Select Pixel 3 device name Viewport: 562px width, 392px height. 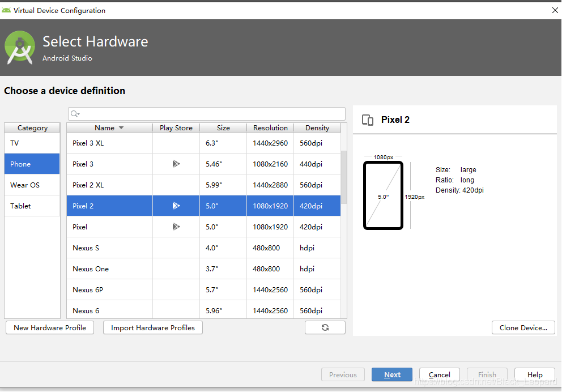[83, 164]
